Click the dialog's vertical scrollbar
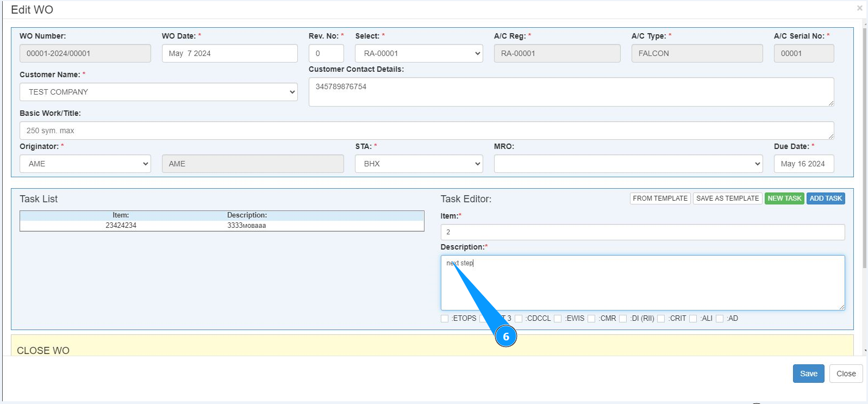The height and width of the screenshot is (404, 868). 865,163
